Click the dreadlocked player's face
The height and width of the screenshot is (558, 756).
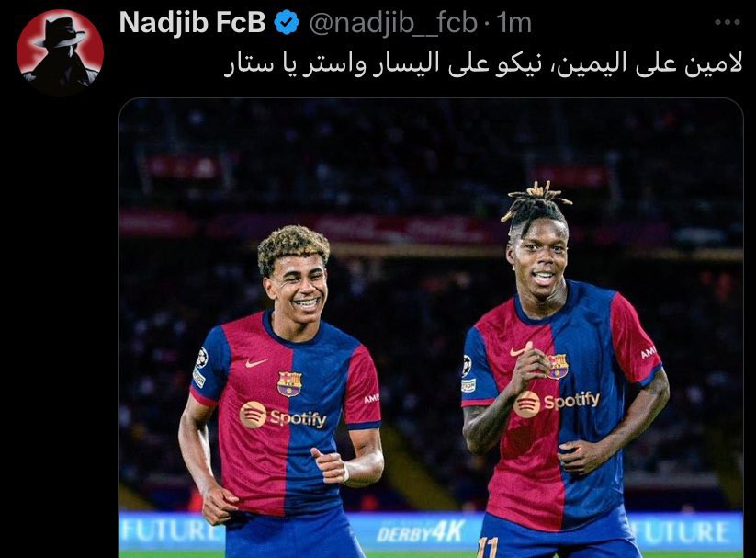coord(538,261)
